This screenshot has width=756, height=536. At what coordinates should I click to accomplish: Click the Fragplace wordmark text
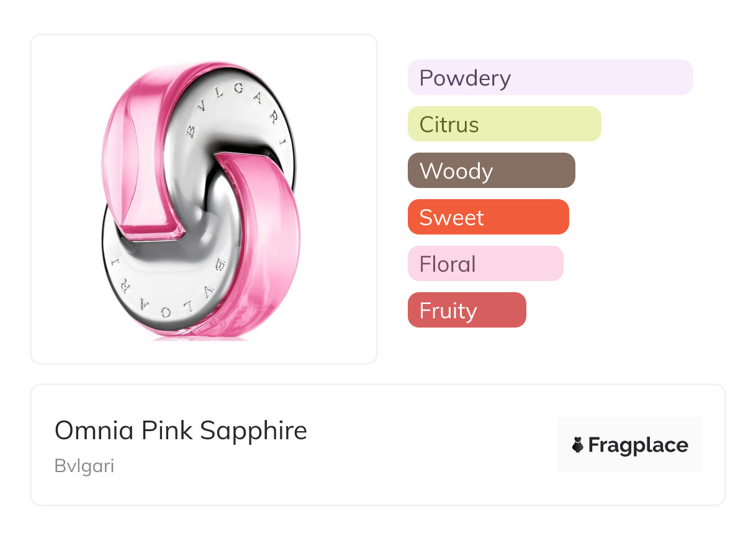(638, 445)
